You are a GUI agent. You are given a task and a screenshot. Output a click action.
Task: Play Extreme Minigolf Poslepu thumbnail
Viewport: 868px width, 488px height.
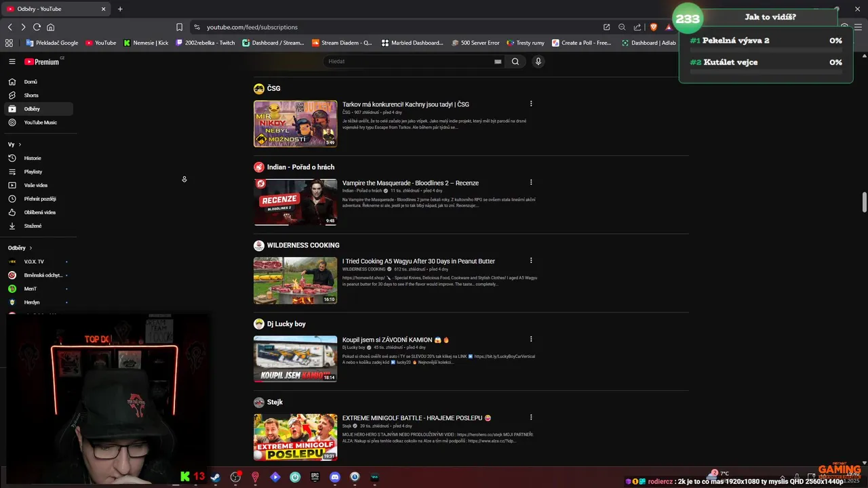[x=295, y=437]
